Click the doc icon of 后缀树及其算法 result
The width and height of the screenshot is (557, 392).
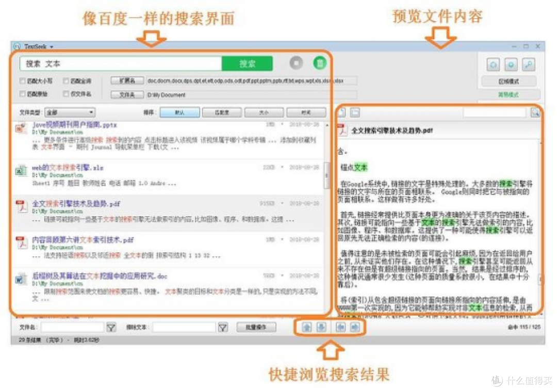point(21,279)
